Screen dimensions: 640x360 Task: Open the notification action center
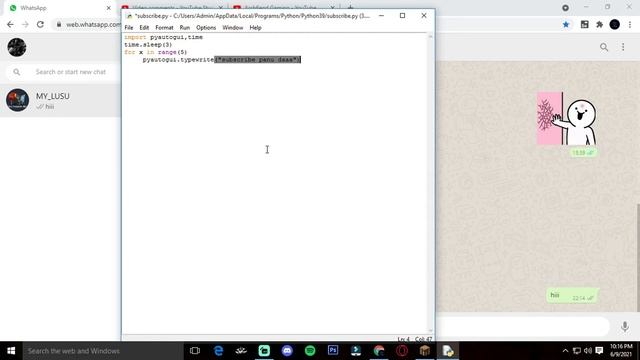(599, 351)
